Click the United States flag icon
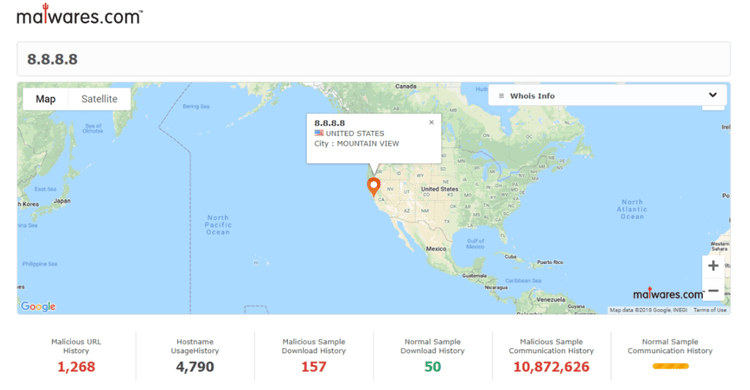The image size is (750, 390). 319,133
